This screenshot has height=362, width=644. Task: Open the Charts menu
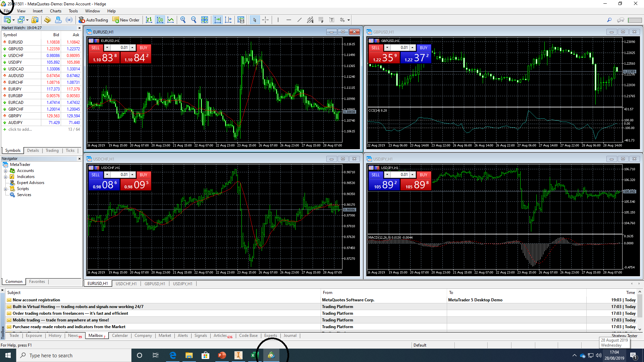click(56, 11)
